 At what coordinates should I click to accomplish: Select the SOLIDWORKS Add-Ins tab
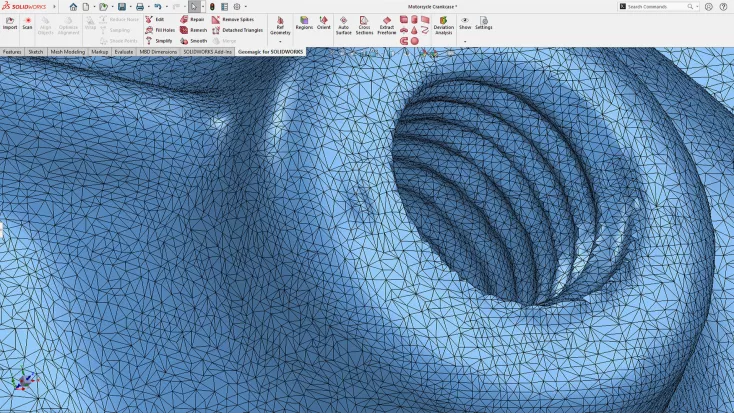pos(207,52)
